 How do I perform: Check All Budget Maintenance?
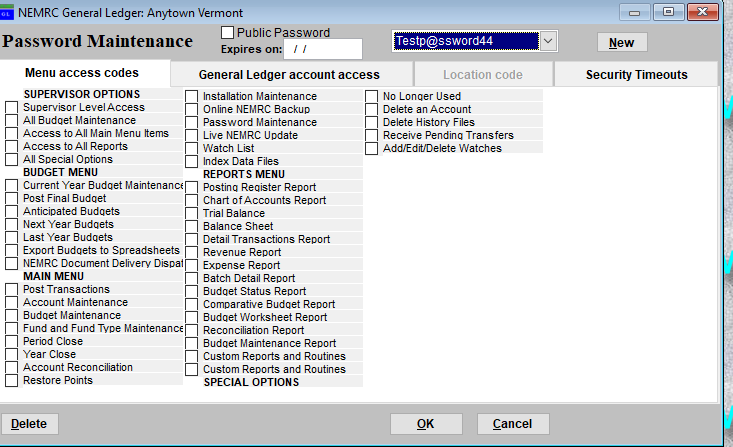[12, 120]
